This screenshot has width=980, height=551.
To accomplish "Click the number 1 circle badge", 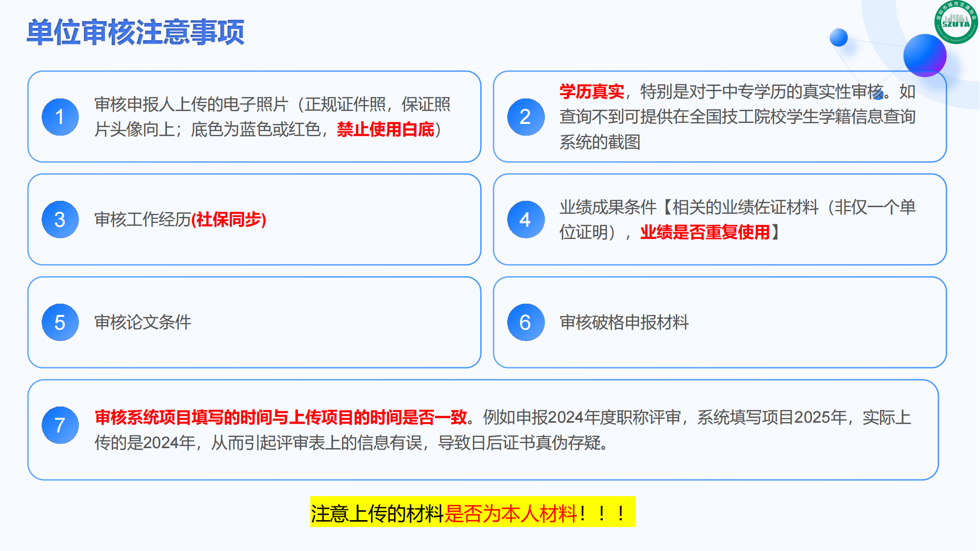I will pos(60,117).
